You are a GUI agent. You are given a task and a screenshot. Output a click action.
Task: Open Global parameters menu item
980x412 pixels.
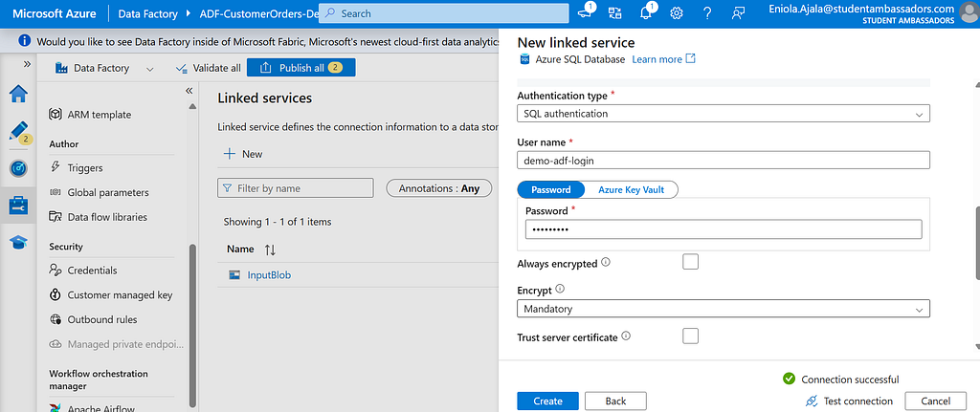(x=107, y=192)
